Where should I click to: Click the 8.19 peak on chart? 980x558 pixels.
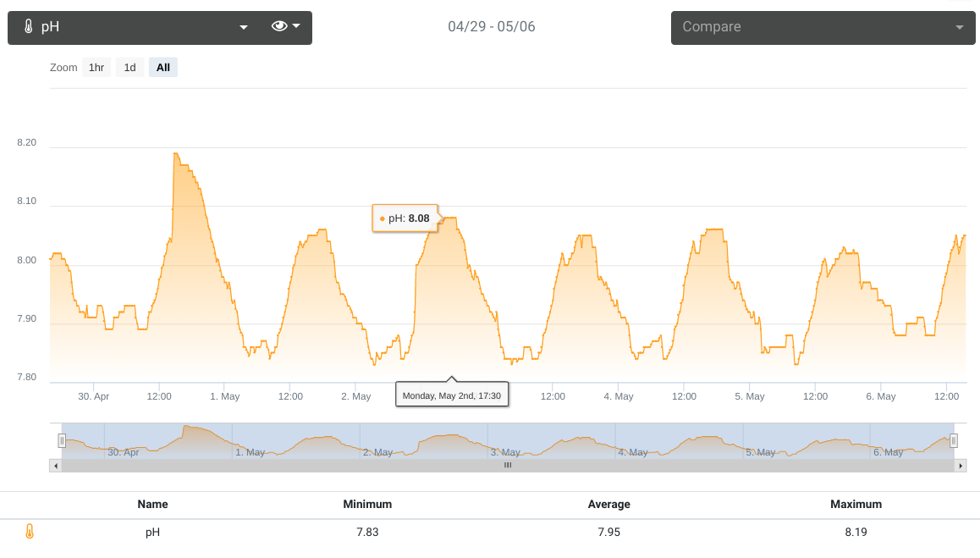tap(176, 153)
